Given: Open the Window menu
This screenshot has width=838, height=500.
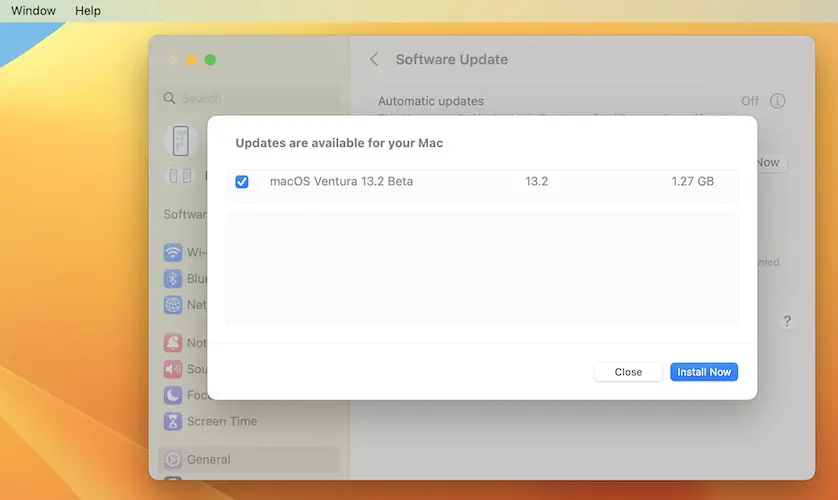Looking at the screenshot, I should (33, 11).
